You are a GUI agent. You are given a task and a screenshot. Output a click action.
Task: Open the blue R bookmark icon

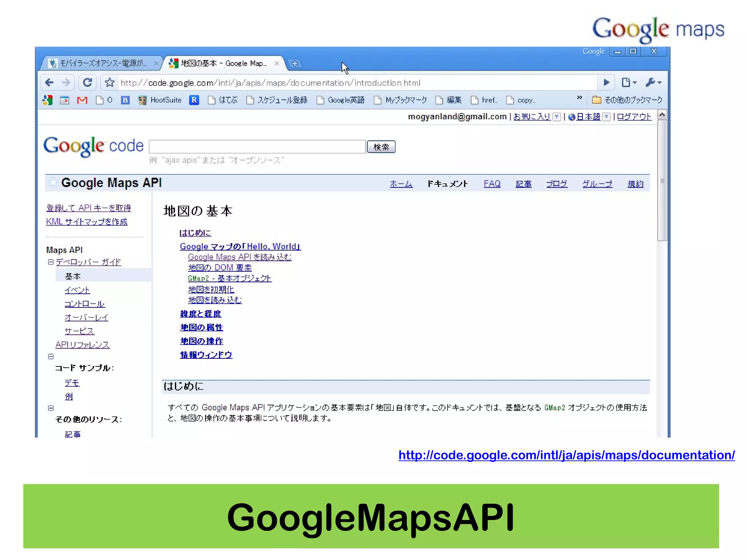[x=194, y=100]
